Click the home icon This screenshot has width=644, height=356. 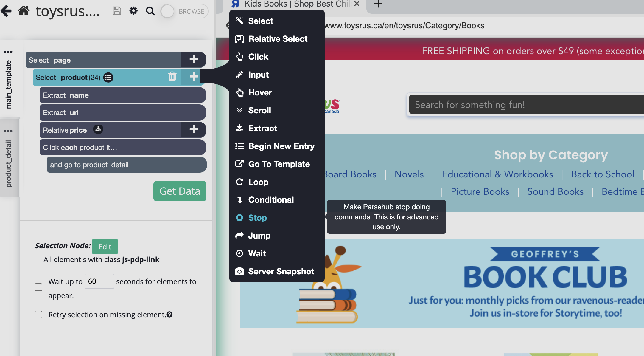24,11
